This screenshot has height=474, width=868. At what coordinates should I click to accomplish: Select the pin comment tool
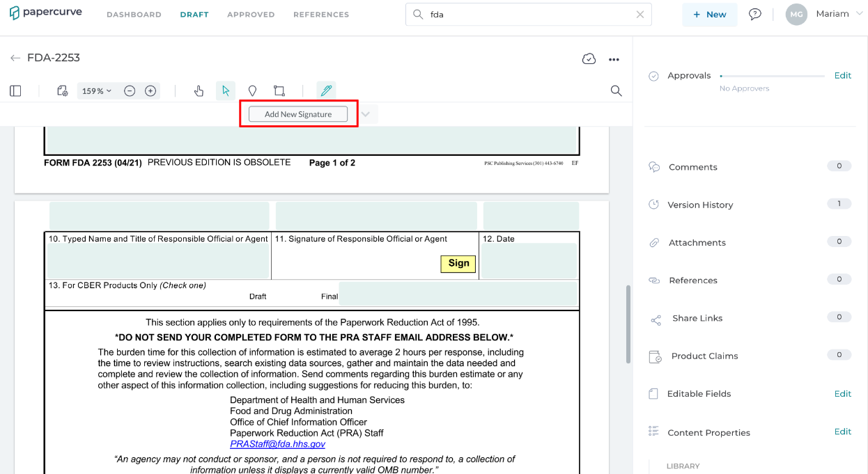pyautogui.click(x=252, y=90)
